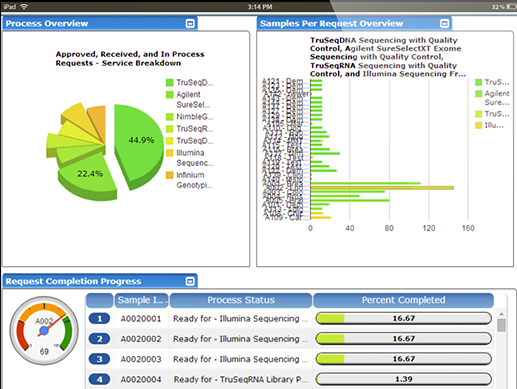The height and width of the screenshot is (389, 517).
Task: Click the Sample I... column header
Action: 141,300
